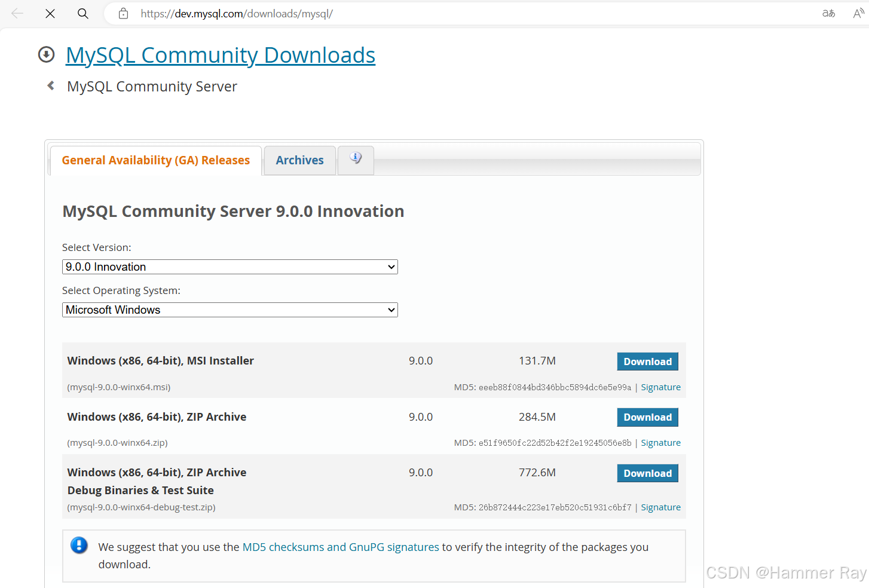The width and height of the screenshot is (869, 588).
Task: Click the 772.6M size value
Action: (x=537, y=473)
